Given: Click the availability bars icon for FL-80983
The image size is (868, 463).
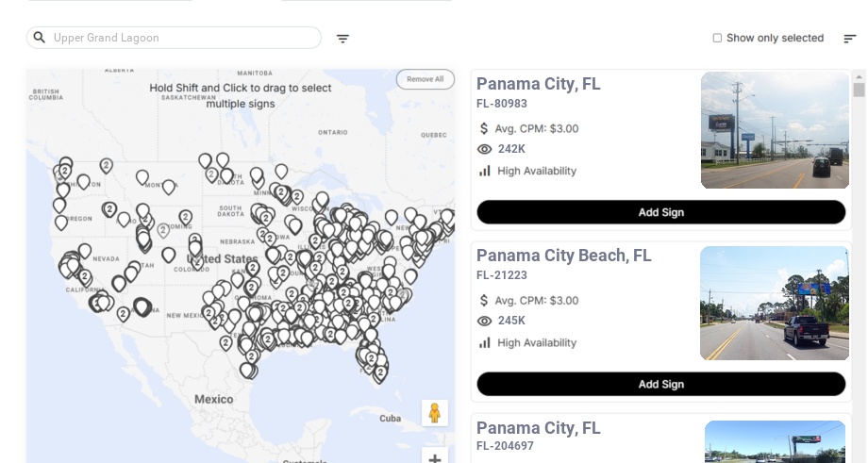Looking at the screenshot, I should pyautogui.click(x=485, y=171).
